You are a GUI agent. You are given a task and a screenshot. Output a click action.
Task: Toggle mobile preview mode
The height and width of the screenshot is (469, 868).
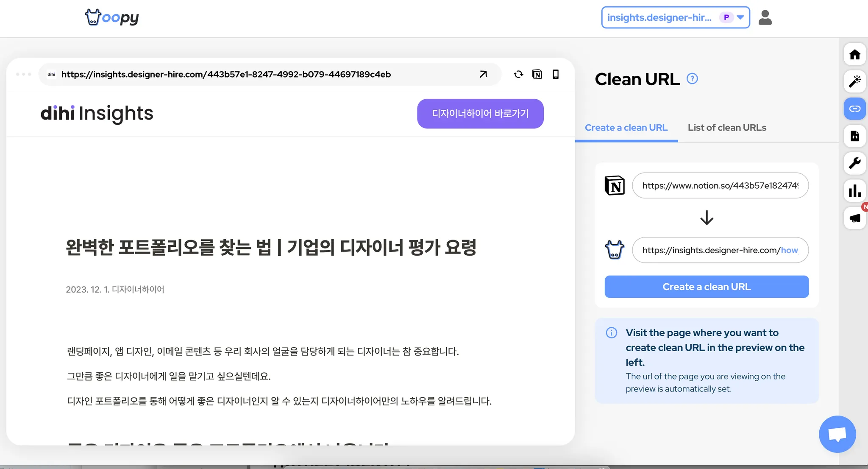(x=555, y=75)
